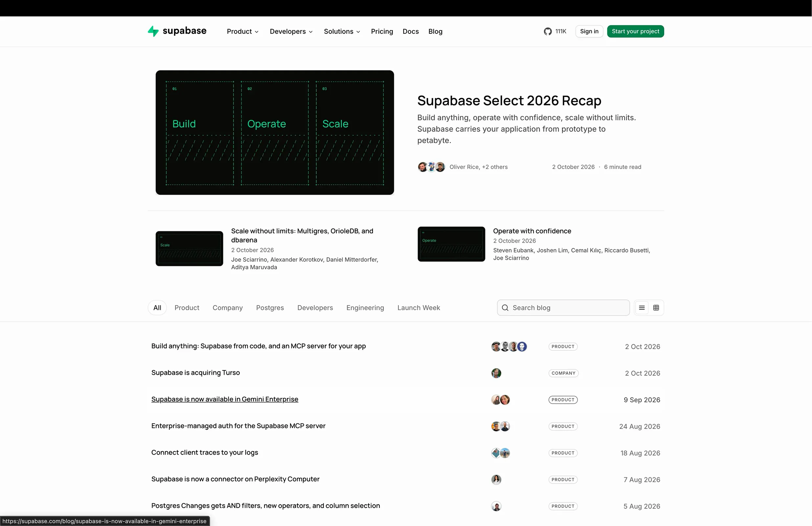The height and width of the screenshot is (526, 812).
Task: Open the Scale article thumbnail
Action: pos(189,249)
